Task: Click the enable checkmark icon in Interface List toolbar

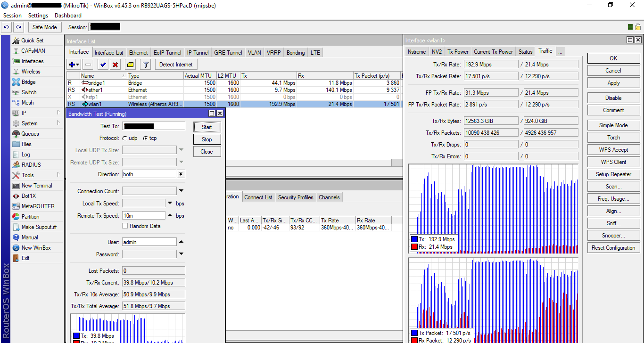Action: [x=103, y=64]
